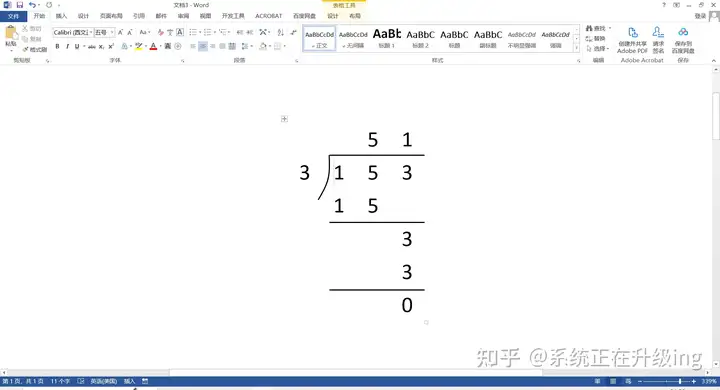
Task: Click the table move handle above the division
Action: click(x=284, y=119)
